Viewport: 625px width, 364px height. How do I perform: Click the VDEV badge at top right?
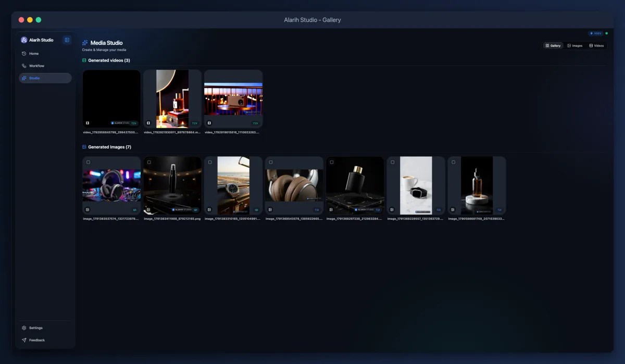[595, 33]
